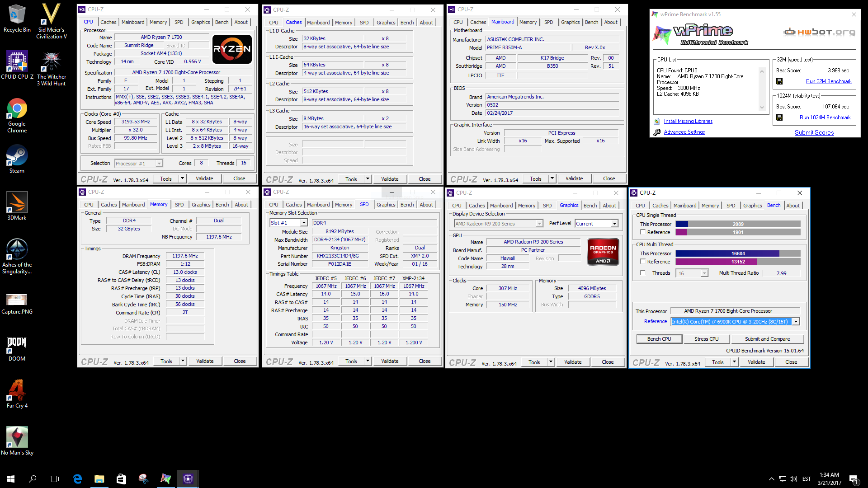Select Caches tab in the CPU window
The height and width of the screenshot is (488, 868).
[108, 22]
